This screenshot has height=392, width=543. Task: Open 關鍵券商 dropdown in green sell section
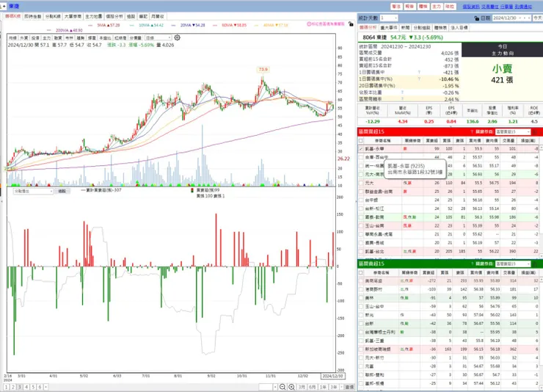[x=512, y=264]
